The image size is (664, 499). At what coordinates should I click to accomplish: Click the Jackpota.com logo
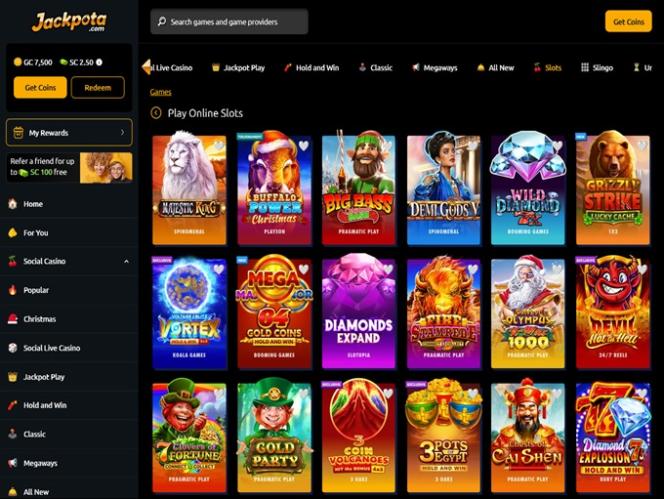click(69, 21)
